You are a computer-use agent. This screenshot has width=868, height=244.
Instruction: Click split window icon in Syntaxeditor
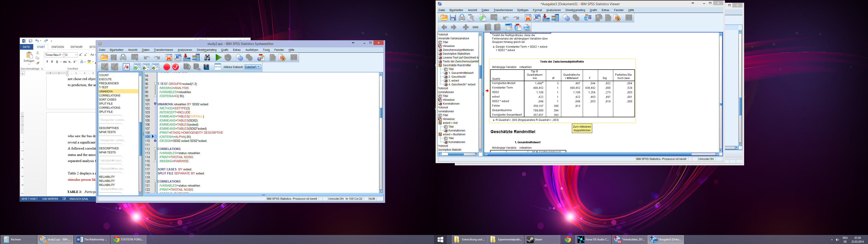[x=218, y=67]
